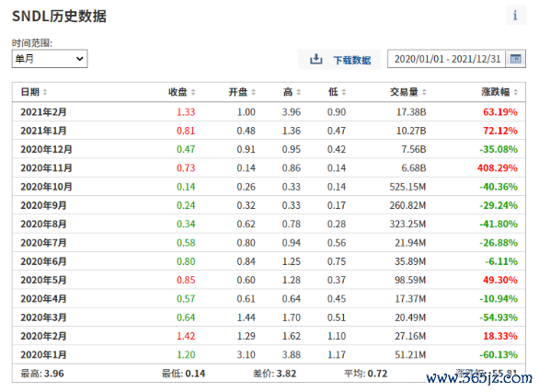Viewport: 539px width, 392px height.
Task: Click the 260.82M volume value
Action: (407, 205)
